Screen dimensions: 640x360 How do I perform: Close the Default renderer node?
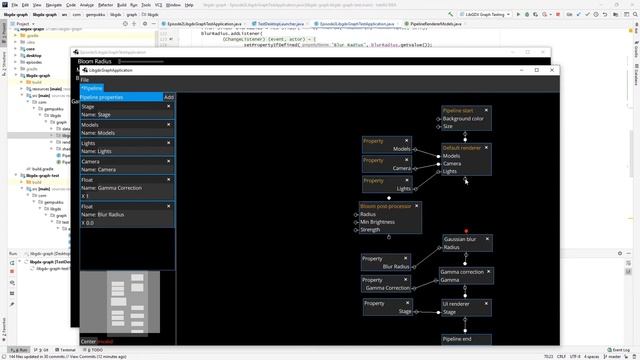click(x=486, y=147)
